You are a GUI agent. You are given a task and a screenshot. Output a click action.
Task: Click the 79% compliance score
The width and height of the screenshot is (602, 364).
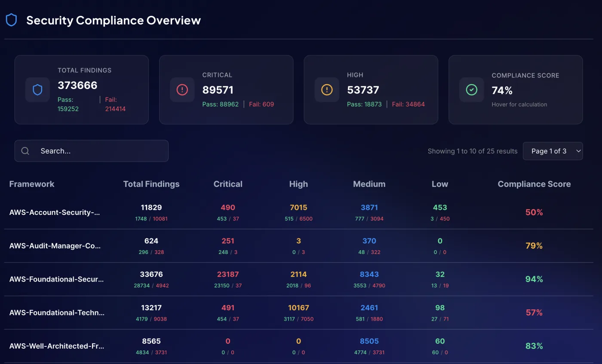(x=534, y=246)
